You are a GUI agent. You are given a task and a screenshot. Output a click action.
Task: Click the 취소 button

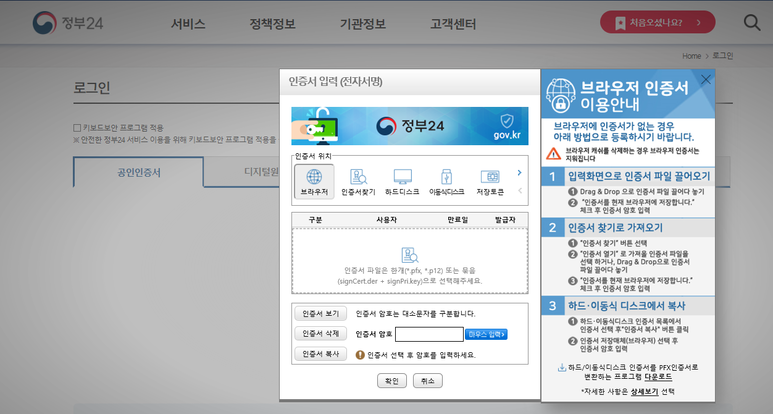coord(428,380)
